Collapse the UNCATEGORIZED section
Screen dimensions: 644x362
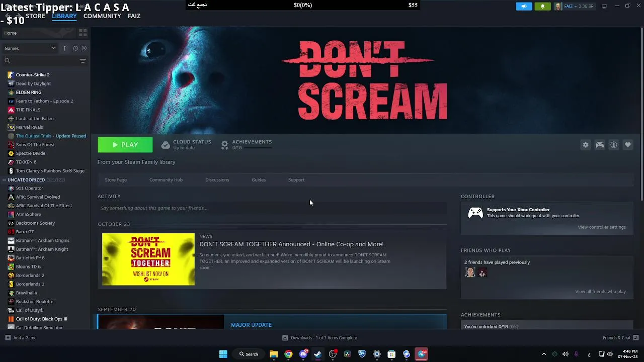(5, 179)
